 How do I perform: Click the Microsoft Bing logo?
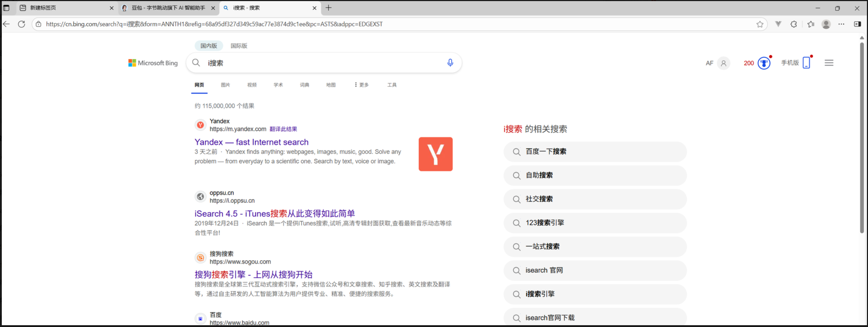tap(152, 63)
